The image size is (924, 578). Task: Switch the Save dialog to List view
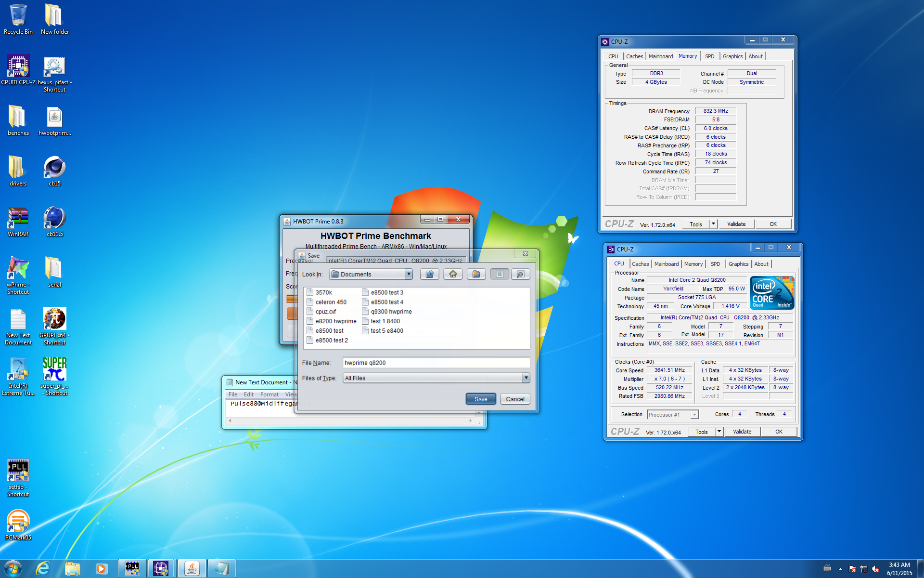tap(500, 274)
